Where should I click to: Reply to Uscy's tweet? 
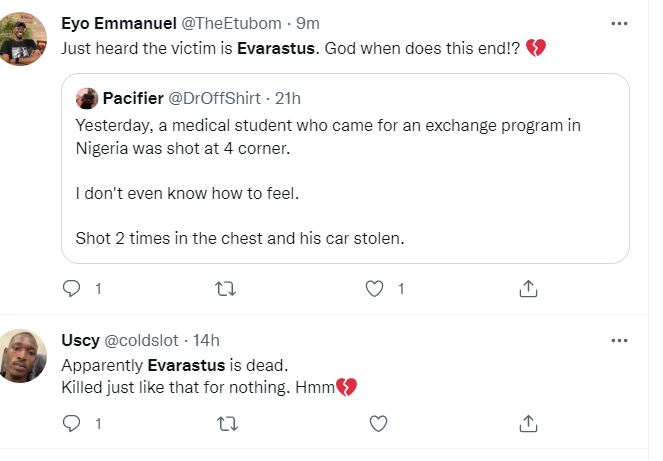point(71,423)
